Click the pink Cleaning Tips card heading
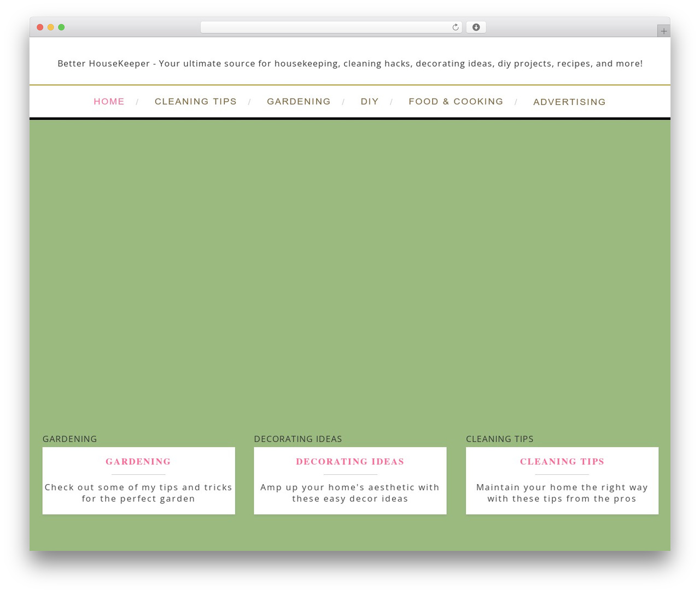 coord(562,462)
